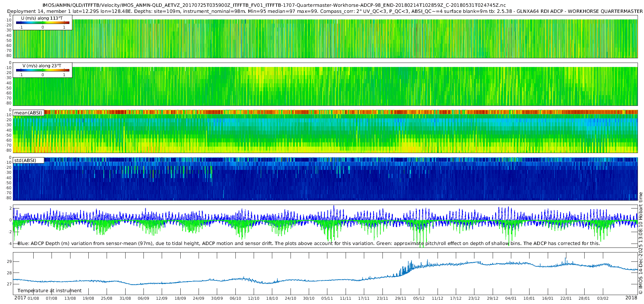Select the mean(ABSI) panel label

point(28,113)
